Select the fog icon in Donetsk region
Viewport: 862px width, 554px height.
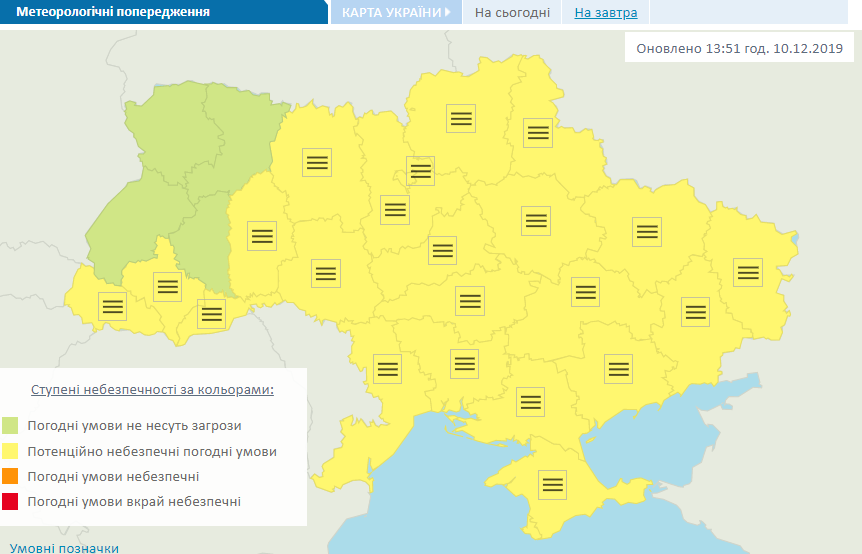(695, 311)
